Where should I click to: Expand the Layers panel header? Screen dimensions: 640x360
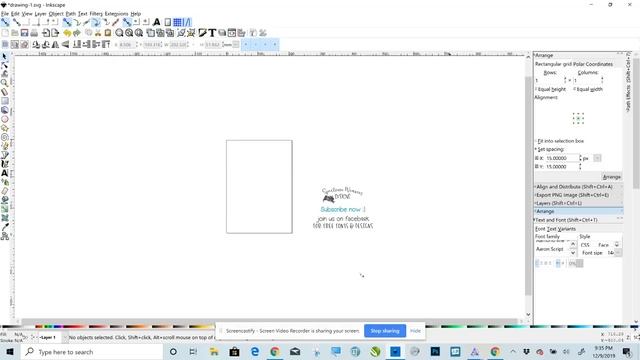click(578, 203)
